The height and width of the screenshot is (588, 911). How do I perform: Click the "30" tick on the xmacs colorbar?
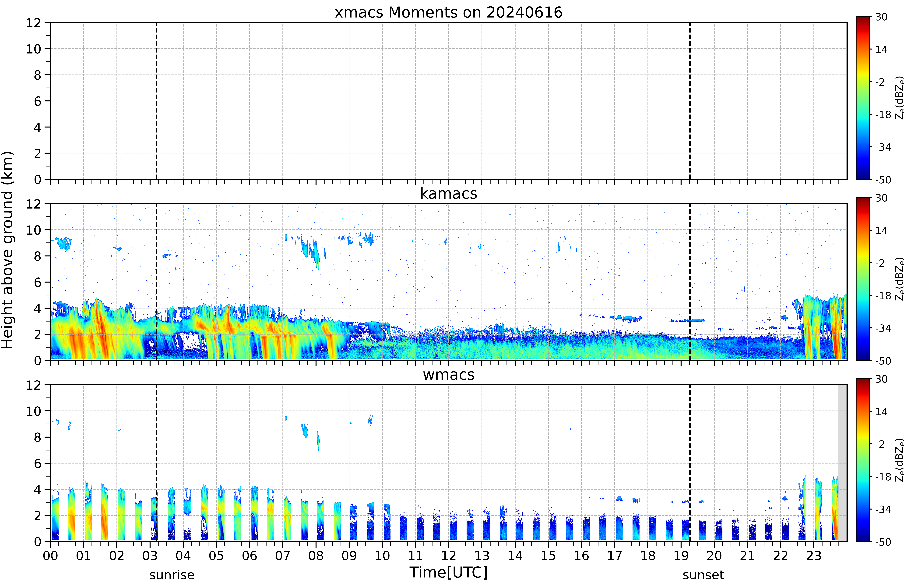click(881, 17)
